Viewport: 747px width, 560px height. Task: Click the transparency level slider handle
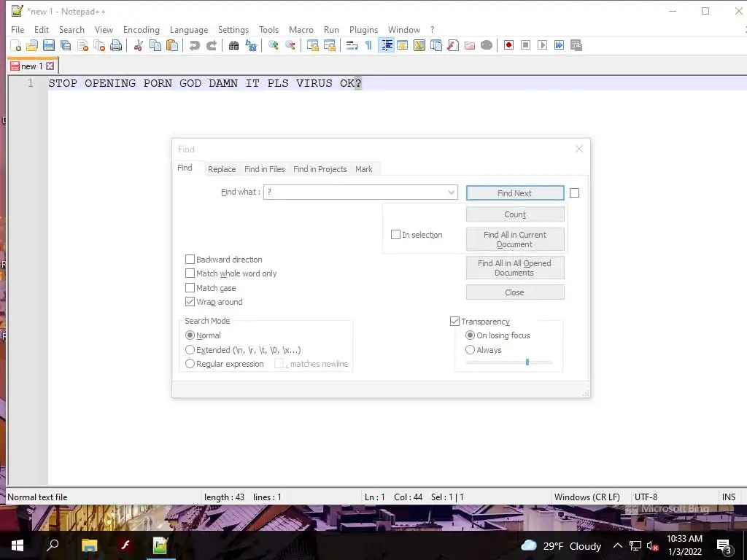[527, 362]
